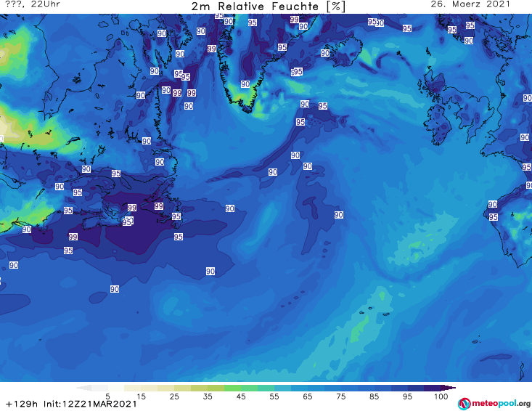Click the legend tick label '5'
The width and height of the screenshot is (532, 411).
click(x=107, y=396)
